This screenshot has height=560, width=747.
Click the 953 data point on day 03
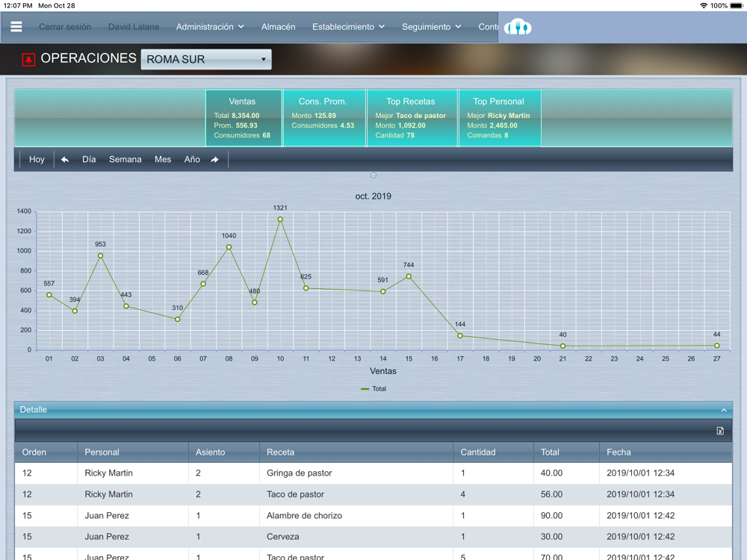tap(100, 255)
